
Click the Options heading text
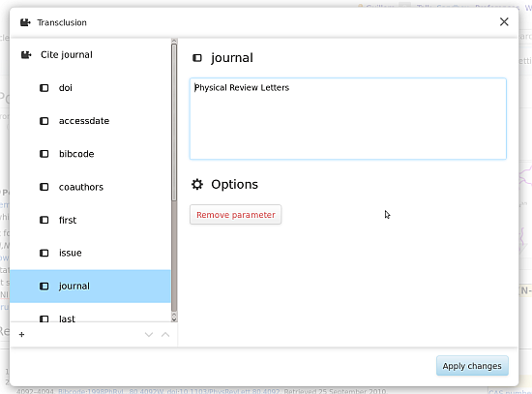coord(234,185)
